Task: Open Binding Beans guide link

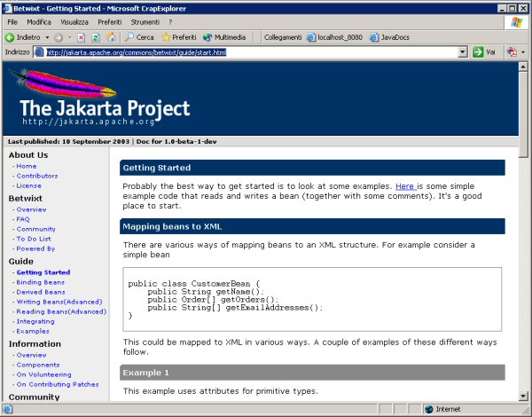Action: (41, 282)
